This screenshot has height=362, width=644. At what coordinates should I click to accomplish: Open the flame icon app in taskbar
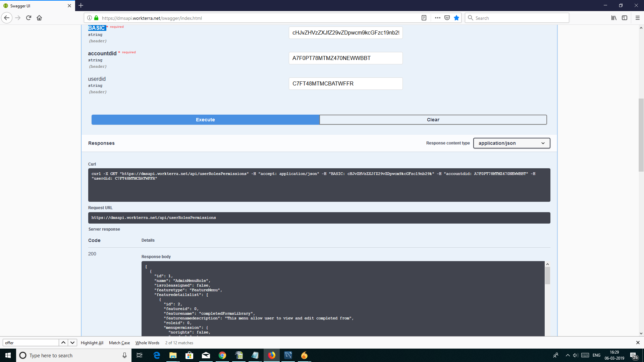(304, 355)
